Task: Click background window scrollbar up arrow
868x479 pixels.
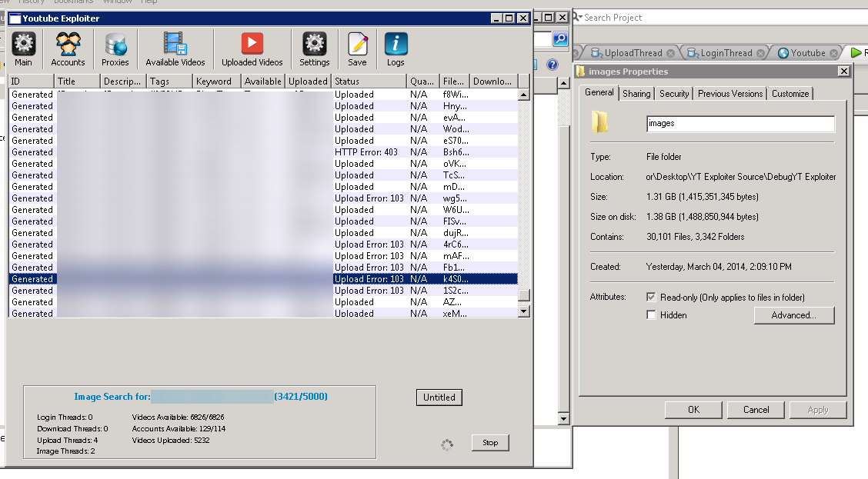Action: (x=563, y=84)
